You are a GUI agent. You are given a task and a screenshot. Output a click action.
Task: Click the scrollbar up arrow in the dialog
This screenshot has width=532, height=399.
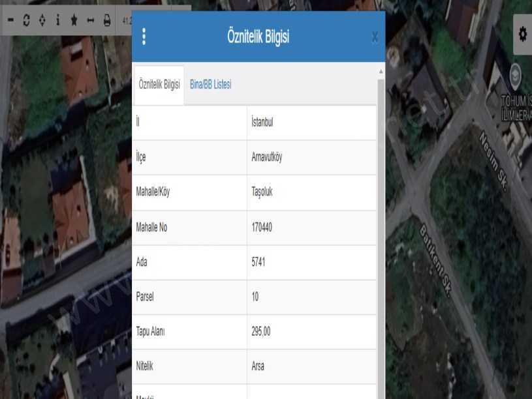(x=381, y=70)
